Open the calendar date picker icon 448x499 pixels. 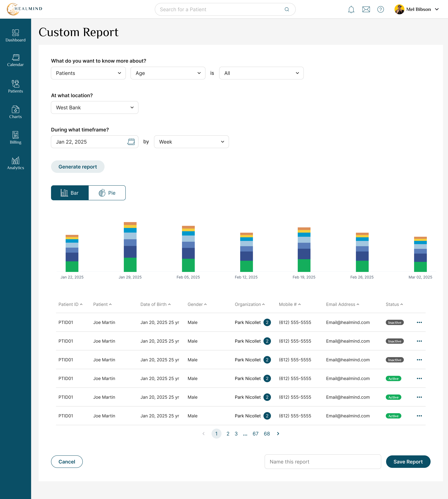131,142
